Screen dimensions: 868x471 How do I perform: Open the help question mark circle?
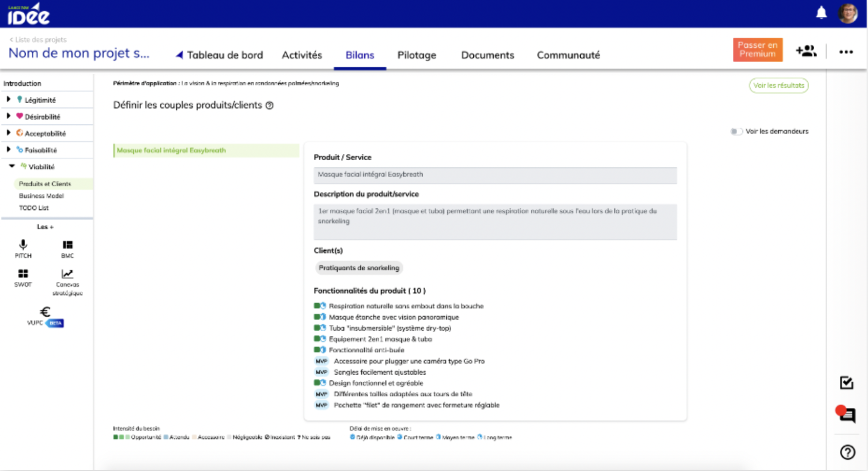847,452
